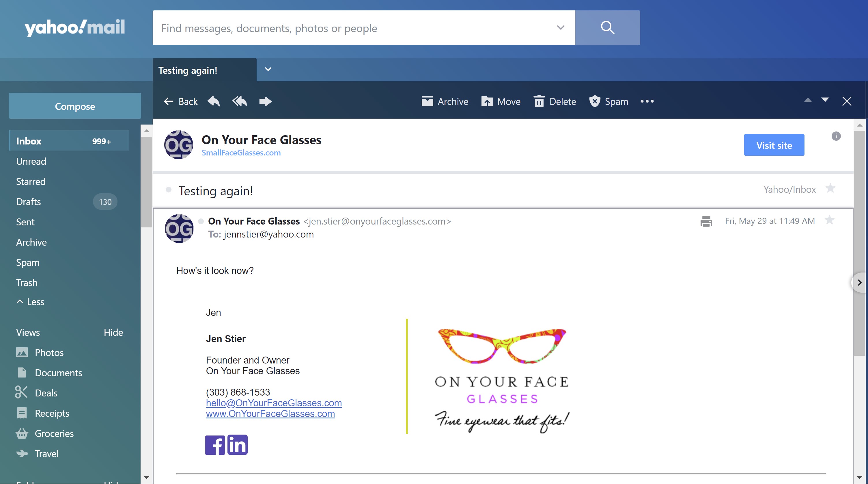This screenshot has width=868, height=484.
Task: Click the Facebook icon in signature
Action: click(x=215, y=445)
